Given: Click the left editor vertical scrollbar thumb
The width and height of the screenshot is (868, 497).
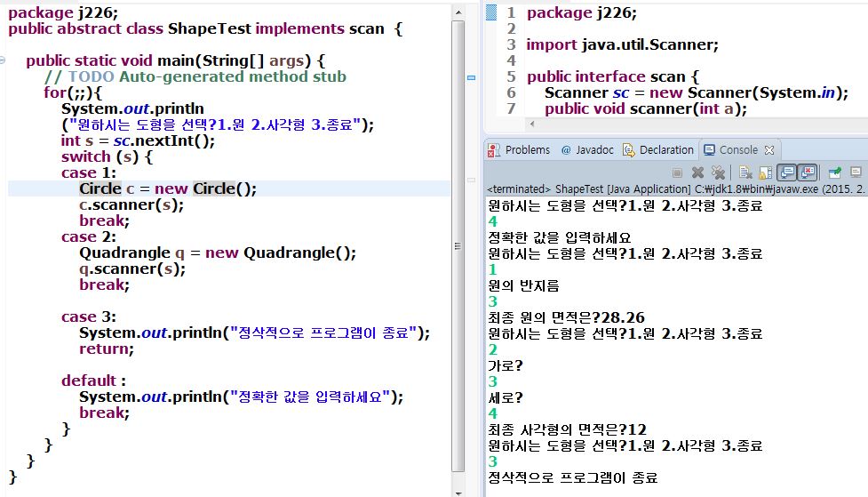Looking at the screenshot, I should pyautogui.click(x=458, y=246).
